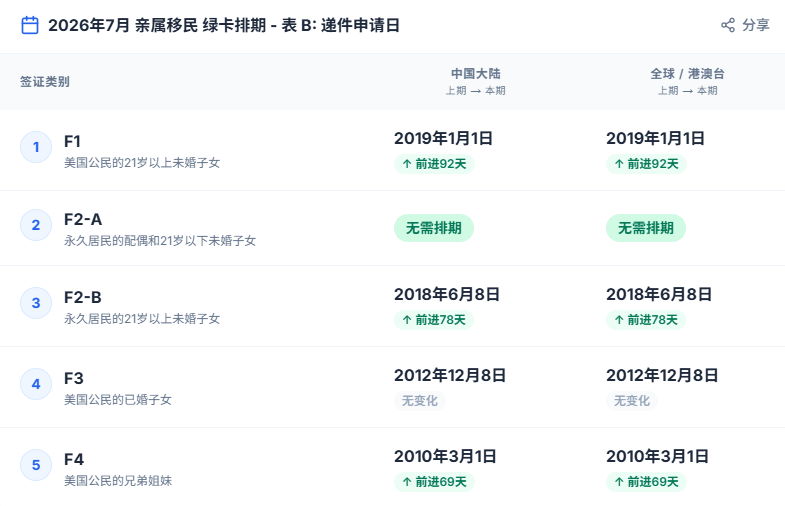Click F4 全球 date 2010年3月1日

tap(657, 456)
